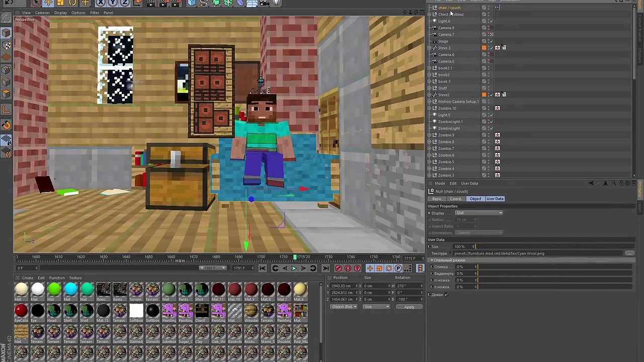Switch to the Basic tab
644x362 pixels.
tap(437, 199)
